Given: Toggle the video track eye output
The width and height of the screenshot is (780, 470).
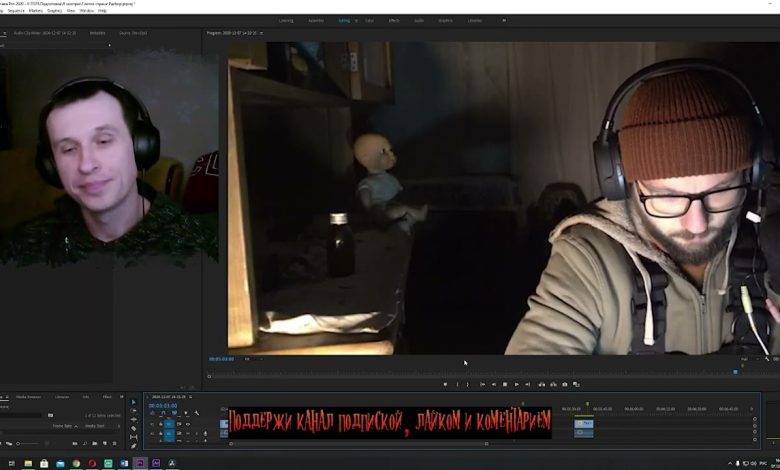Looking at the screenshot, I should coord(187,424).
